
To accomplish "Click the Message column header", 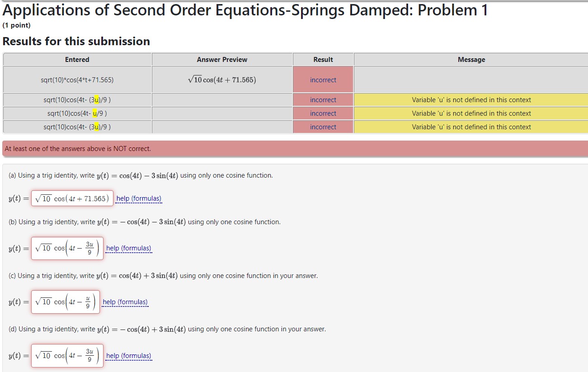I will pos(471,59).
